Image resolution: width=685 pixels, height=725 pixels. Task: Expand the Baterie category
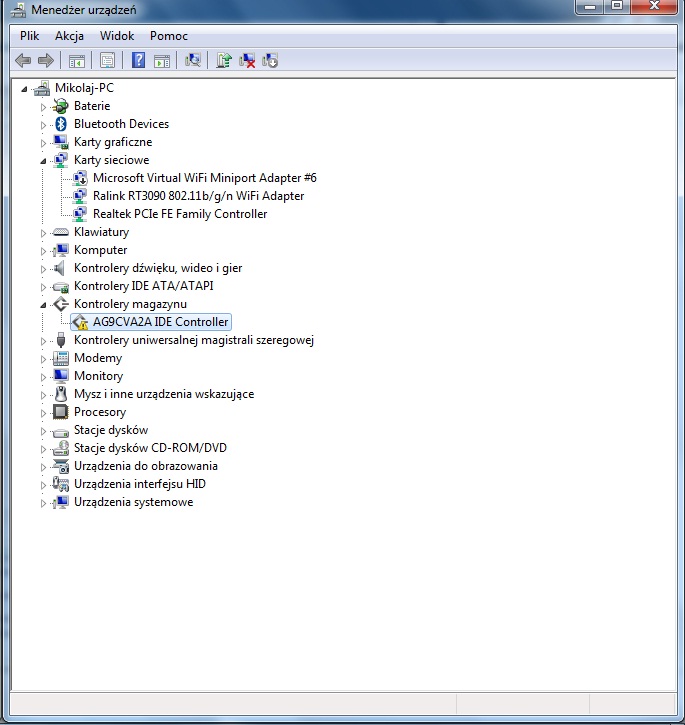pos(43,107)
